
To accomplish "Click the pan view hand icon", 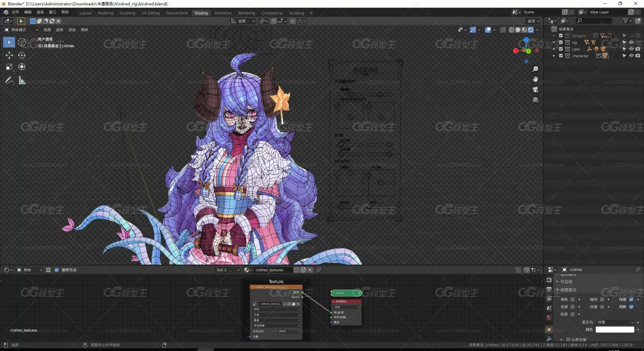I will click(x=535, y=79).
